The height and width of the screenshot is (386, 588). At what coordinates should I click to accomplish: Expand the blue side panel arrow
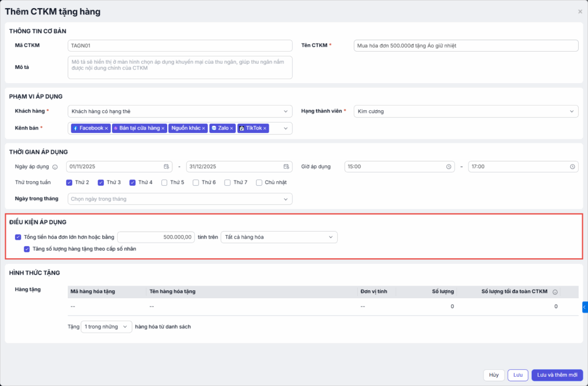585,307
